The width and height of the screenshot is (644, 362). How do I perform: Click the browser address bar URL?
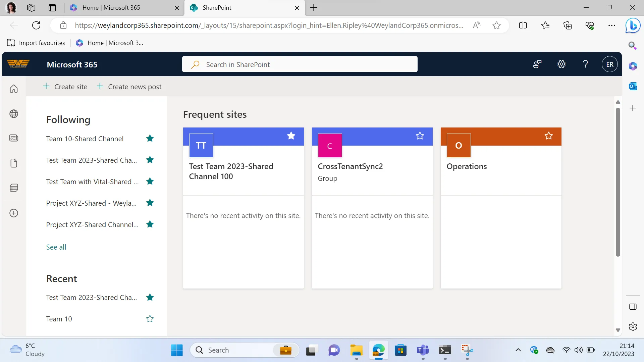point(269,25)
